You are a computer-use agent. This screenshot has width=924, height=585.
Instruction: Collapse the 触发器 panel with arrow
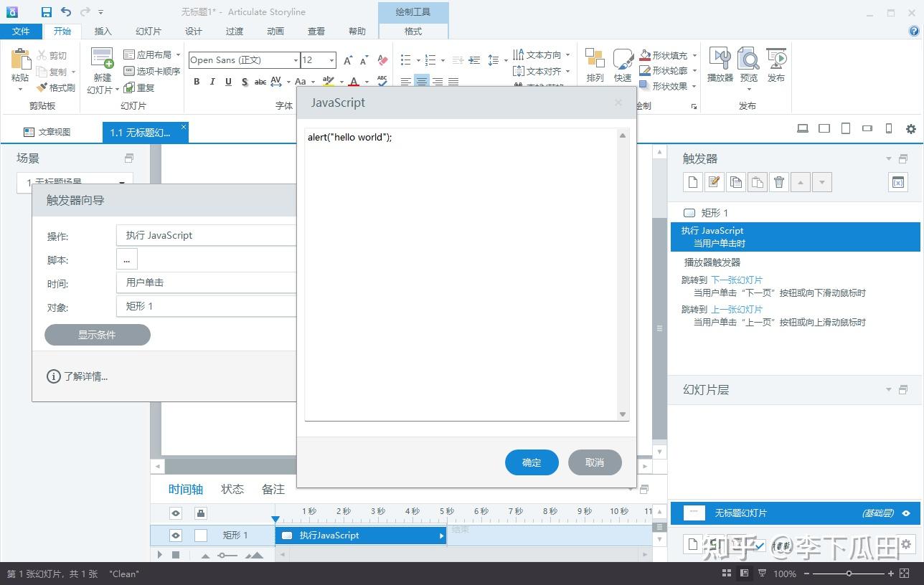point(889,158)
